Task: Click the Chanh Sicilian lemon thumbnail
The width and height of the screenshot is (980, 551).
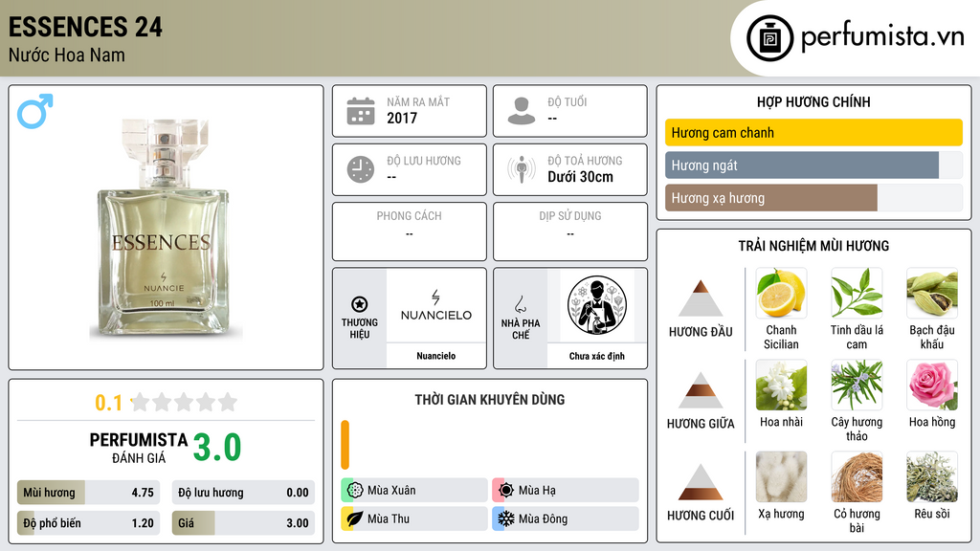Action: [x=781, y=293]
